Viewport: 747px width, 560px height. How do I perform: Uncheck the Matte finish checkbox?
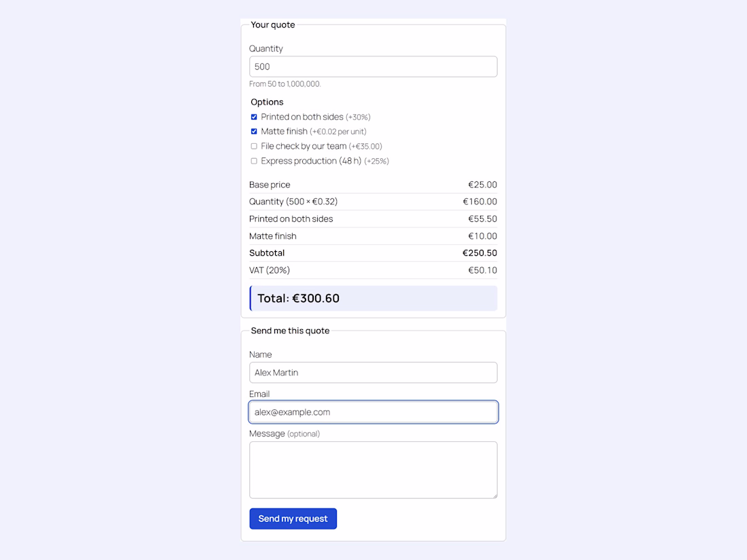(254, 132)
